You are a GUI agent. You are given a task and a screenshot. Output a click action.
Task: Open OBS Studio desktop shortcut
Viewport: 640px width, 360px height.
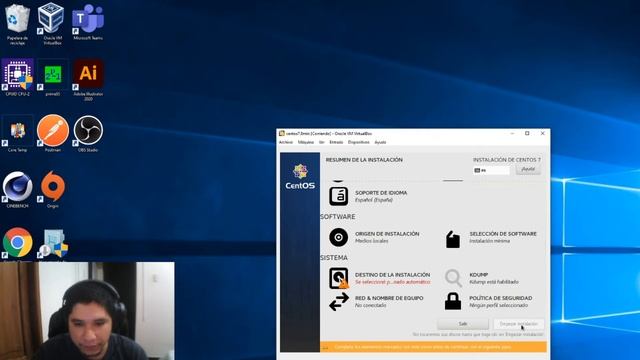pyautogui.click(x=88, y=133)
